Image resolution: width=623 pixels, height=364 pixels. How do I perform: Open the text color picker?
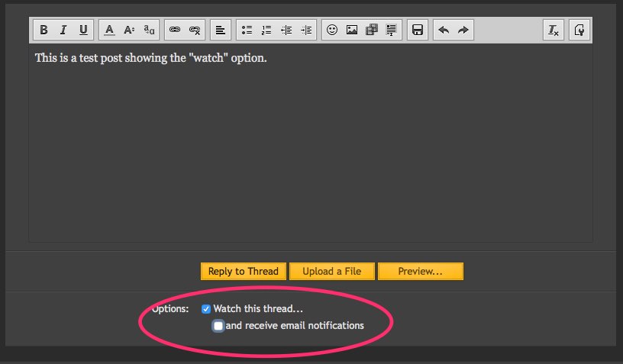point(109,30)
